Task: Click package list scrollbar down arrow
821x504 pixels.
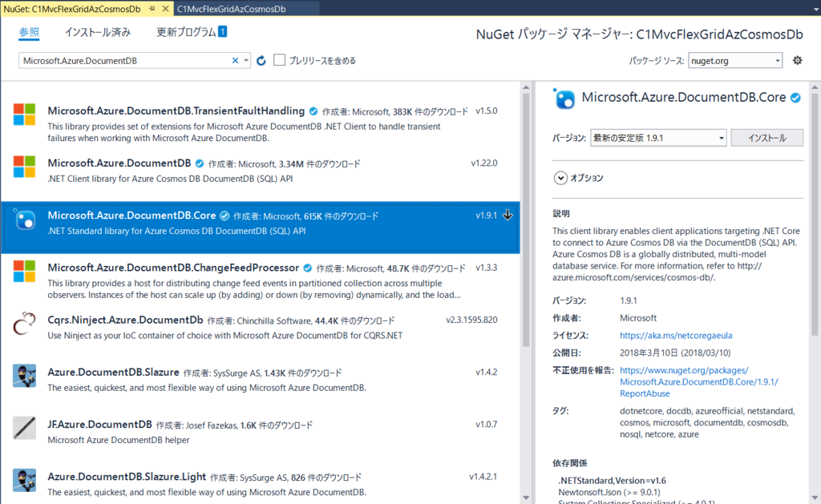Action: pyautogui.click(x=526, y=498)
